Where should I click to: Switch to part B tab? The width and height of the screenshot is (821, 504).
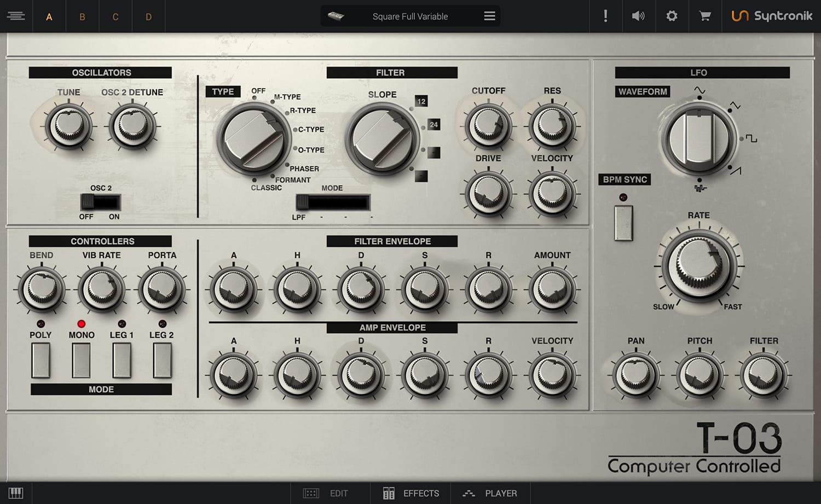tap(82, 16)
